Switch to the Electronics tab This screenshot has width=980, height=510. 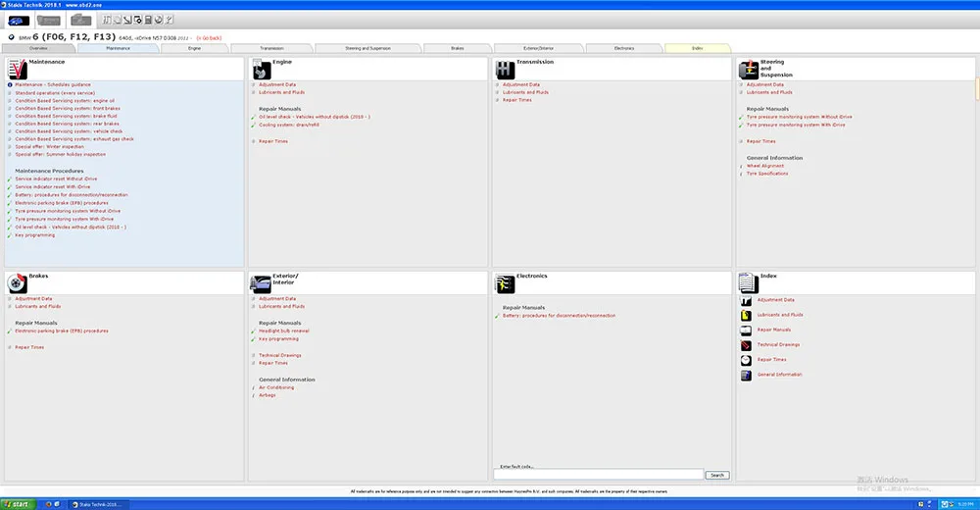(x=623, y=48)
